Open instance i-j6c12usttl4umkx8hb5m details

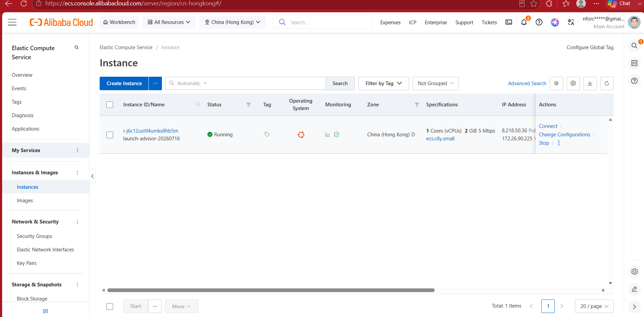click(151, 131)
